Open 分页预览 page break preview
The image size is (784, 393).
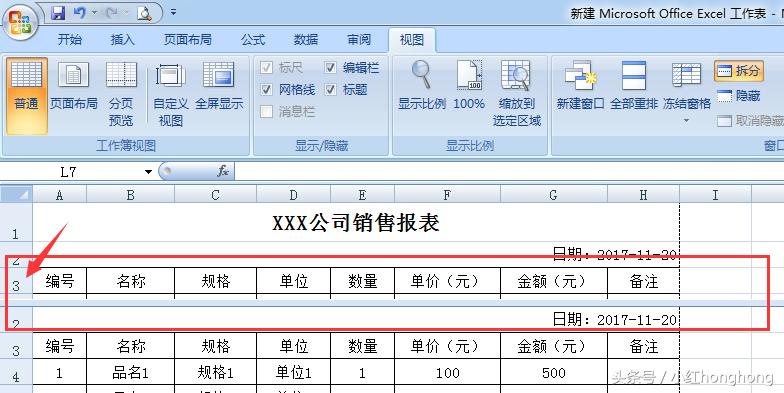tap(121, 94)
